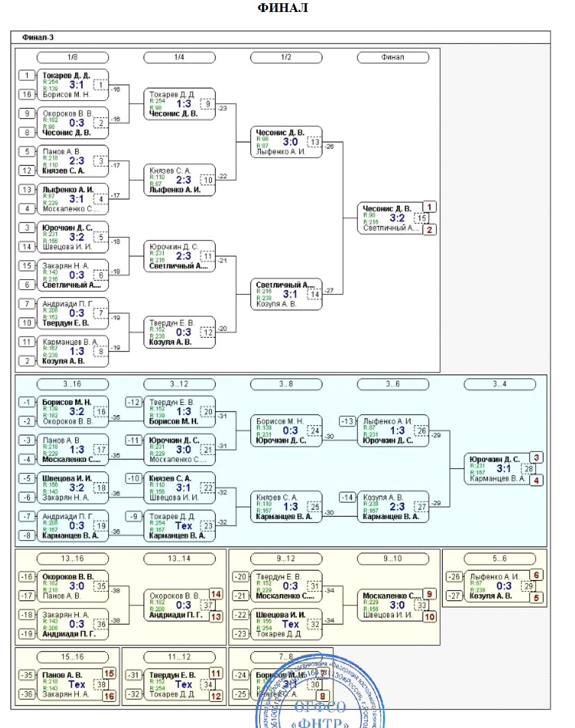Select "Швецова И. И." in the 1/8 round
Screen dimensions: 575x728
pyautogui.click(x=67, y=246)
